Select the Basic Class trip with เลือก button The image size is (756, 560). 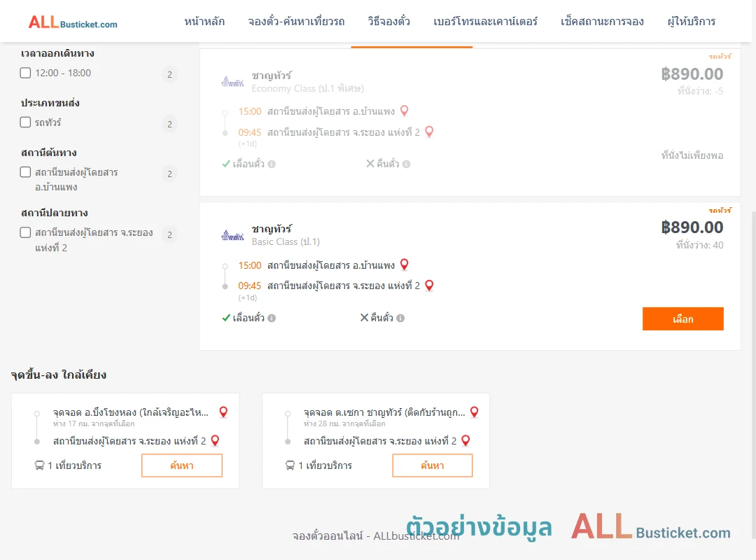tap(682, 318)
